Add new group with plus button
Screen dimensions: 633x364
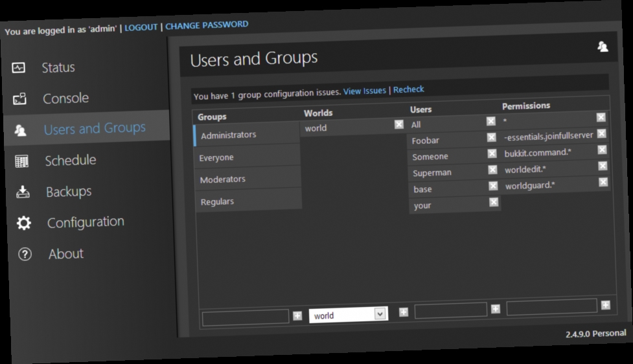297,315
